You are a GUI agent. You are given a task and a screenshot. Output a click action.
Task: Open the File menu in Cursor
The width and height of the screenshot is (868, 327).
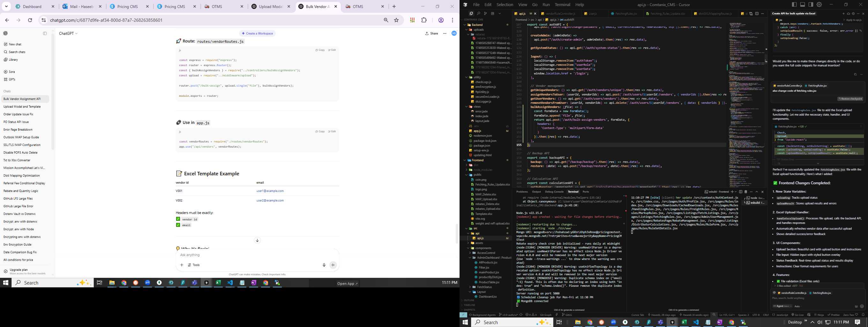476,4
